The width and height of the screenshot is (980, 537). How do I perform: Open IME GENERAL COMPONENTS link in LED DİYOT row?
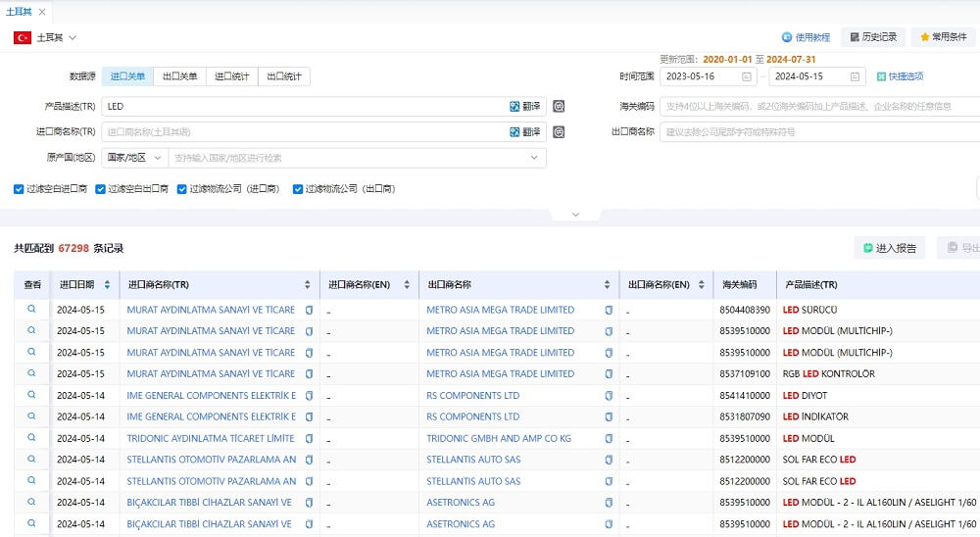(x=212, y=396)
